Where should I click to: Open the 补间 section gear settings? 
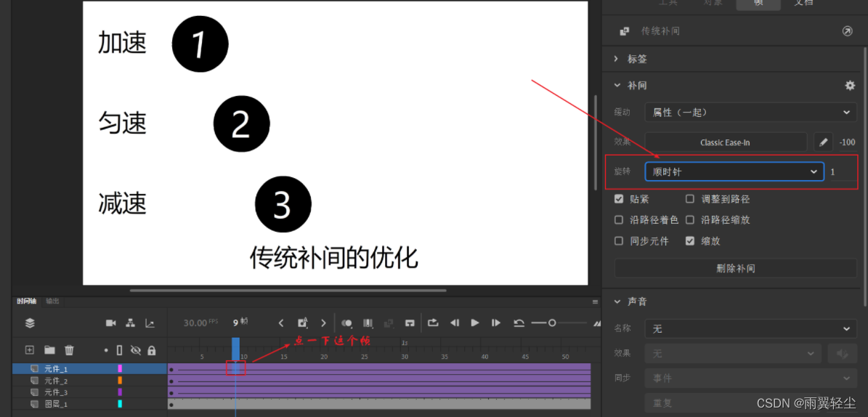click(x=850, y=85)
